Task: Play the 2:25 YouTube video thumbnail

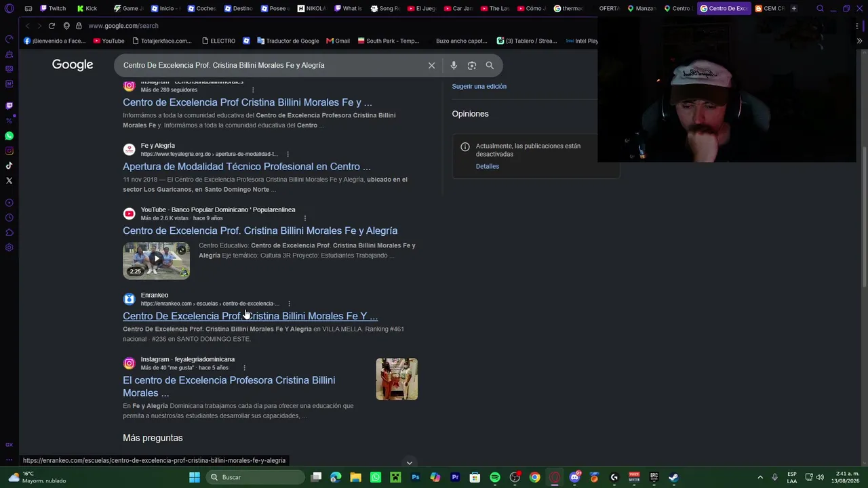Action: pyautogui.click(x=157, y=260)
